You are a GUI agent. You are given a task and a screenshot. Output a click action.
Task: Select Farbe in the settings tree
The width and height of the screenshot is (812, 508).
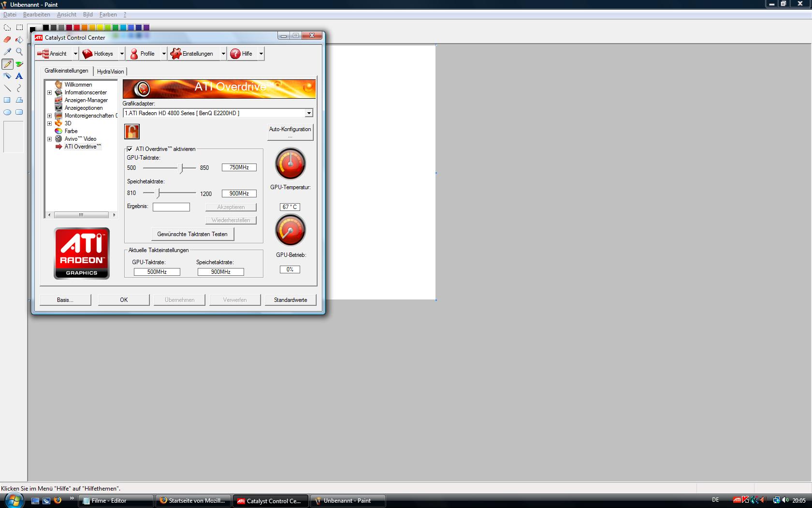71,131
